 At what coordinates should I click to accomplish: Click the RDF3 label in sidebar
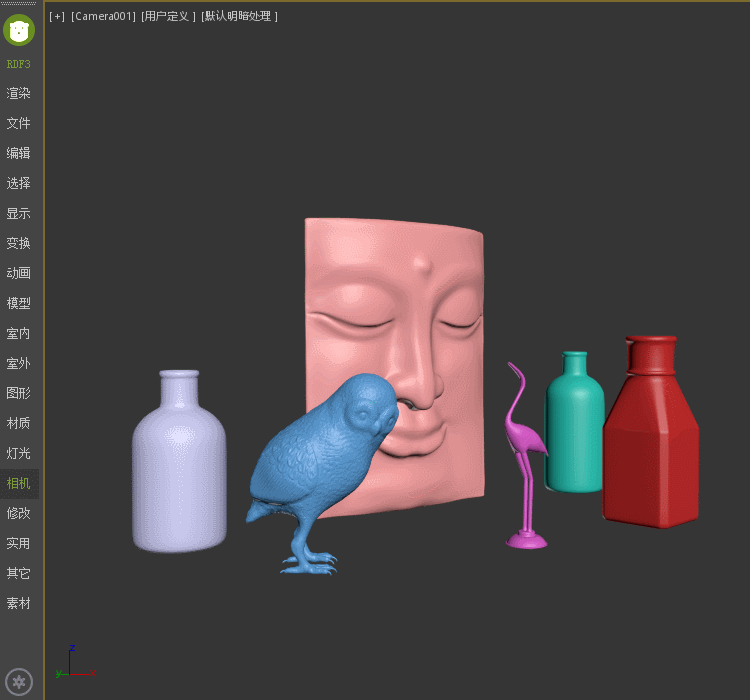click(19, 64)
